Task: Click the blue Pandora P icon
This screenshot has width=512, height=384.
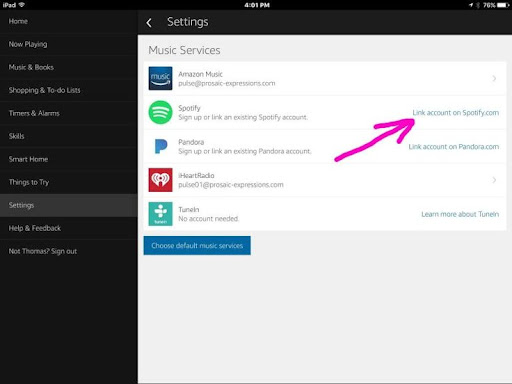Action: [161, 146]
